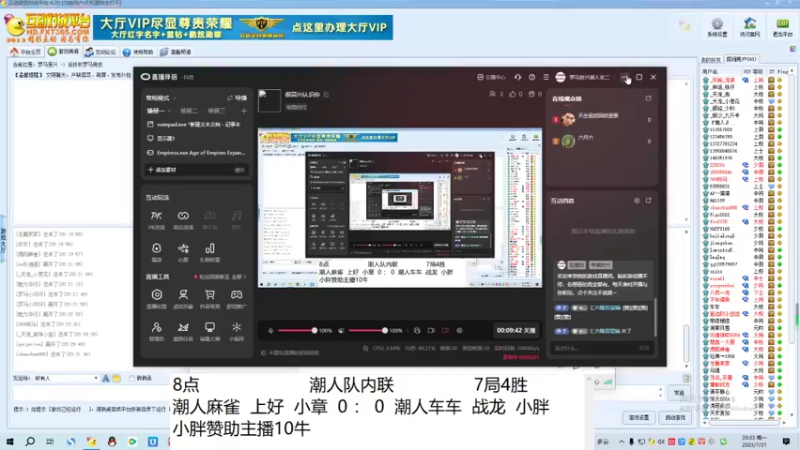The height and width of the screenshot is (450, 800).
Task: Click the font A icon in platform chat bar
Action: pos(106,378)
